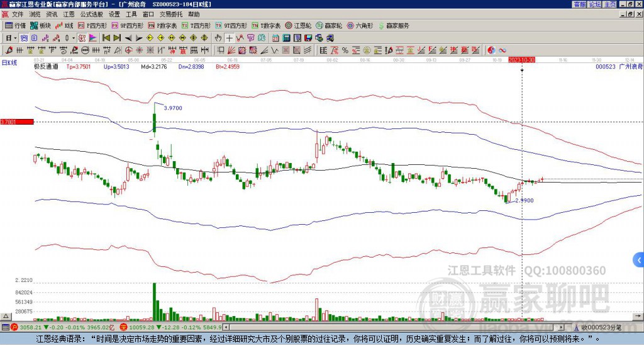This screenshot has height=345, width=644.
Task: Open the 六角形 hexagon tool
Action: tap(360, 25)
